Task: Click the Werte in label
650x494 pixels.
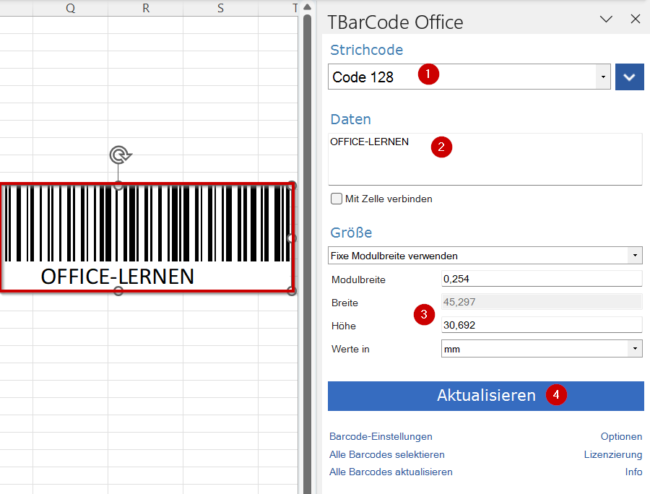Action: (x=350, y=349)
